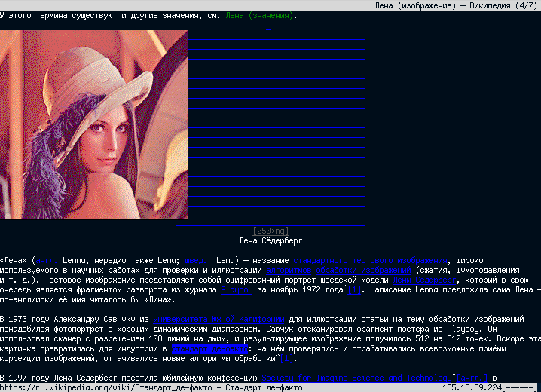Open the 'Лена (значения)' disambiguation link
Screen dimensions: 541x392
(x=259, y=16)
